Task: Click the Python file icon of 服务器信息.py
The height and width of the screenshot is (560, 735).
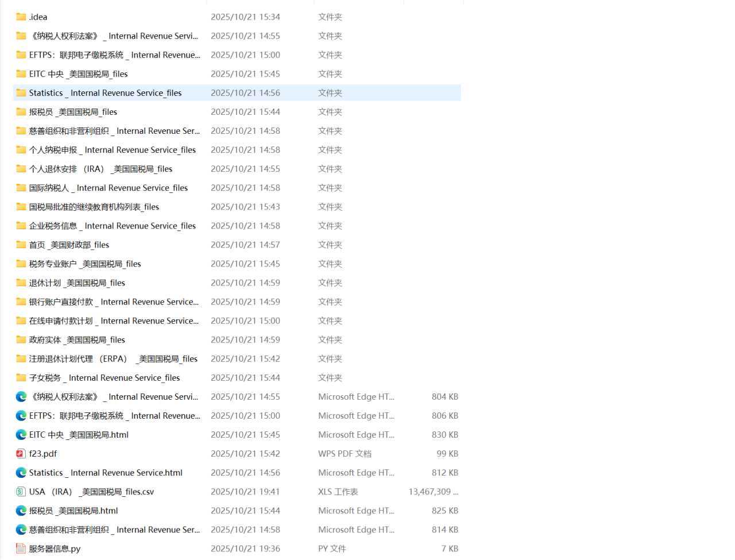Action: [x=21, y=548]
